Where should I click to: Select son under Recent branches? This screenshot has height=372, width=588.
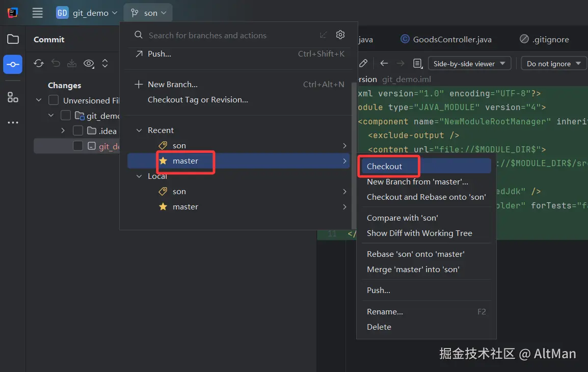click(x=238, y=146)
